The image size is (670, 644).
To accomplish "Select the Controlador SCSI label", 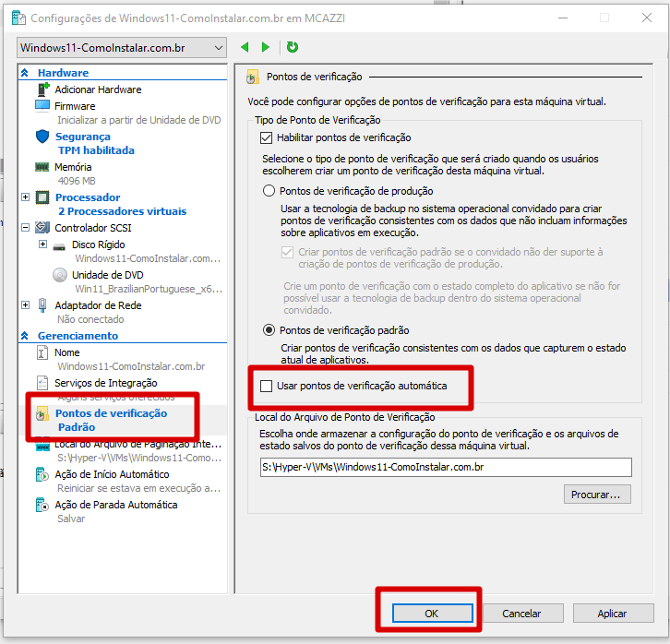I will click(x=93, y=228).
